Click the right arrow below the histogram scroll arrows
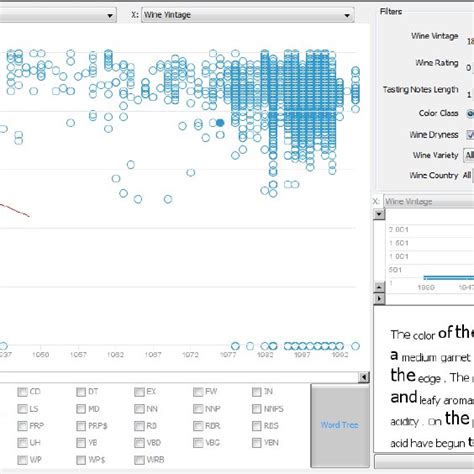The height and width of the screenshot is (474, 474). tap(379, 298)
